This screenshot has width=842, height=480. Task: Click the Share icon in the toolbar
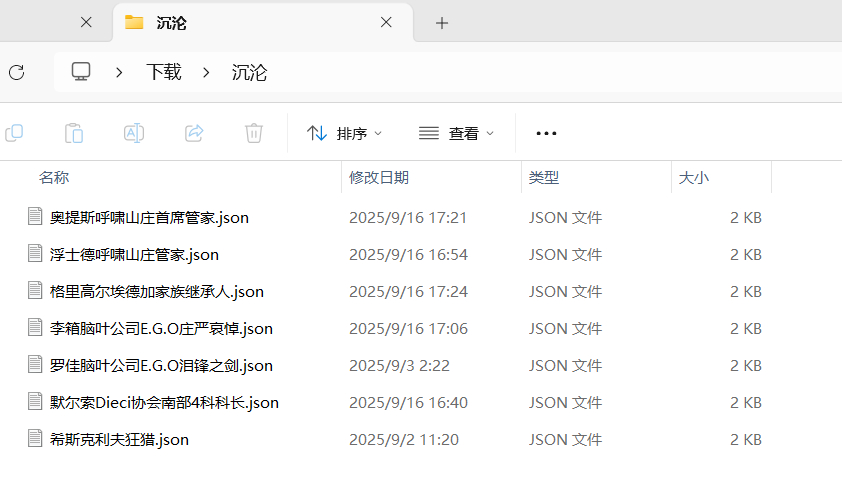[194, 133]
